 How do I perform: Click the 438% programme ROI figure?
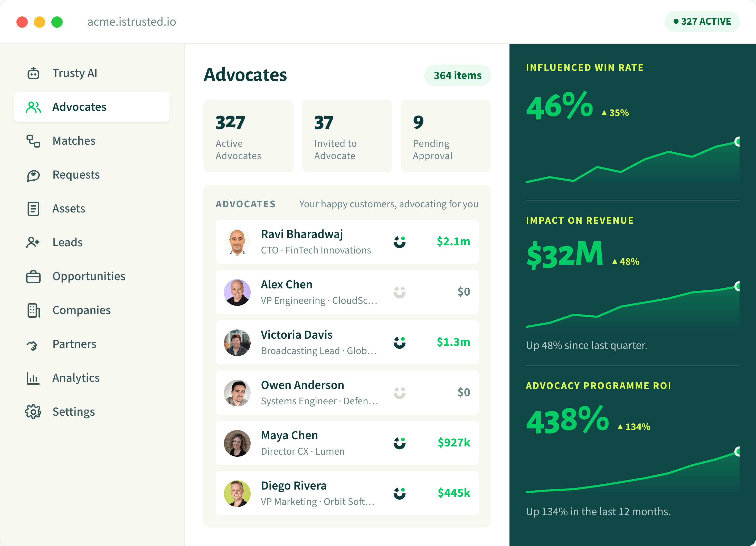tap(567, 420)
